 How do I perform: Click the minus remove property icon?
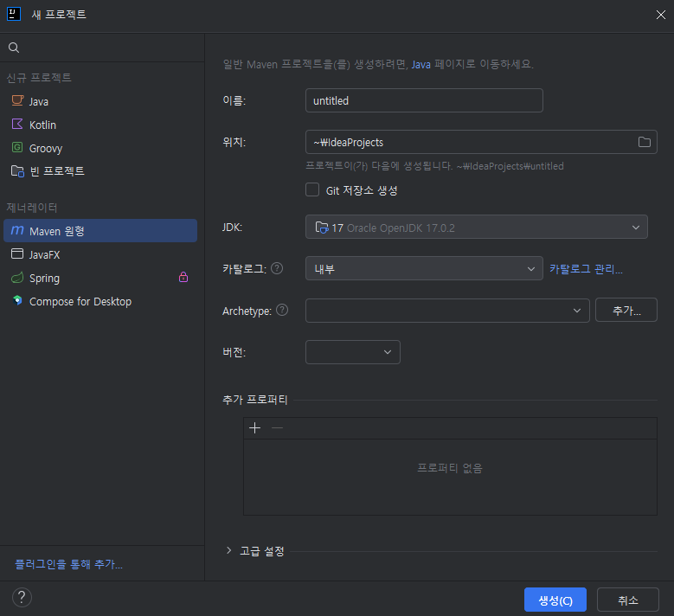pyautogui.click(x=277, y=427)
